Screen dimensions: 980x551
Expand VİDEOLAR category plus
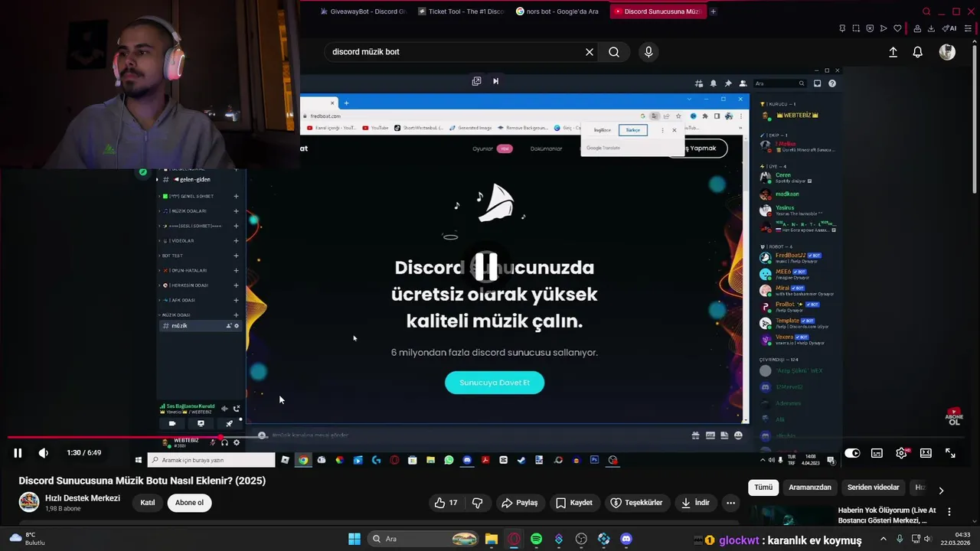click(x=236, y=241)
